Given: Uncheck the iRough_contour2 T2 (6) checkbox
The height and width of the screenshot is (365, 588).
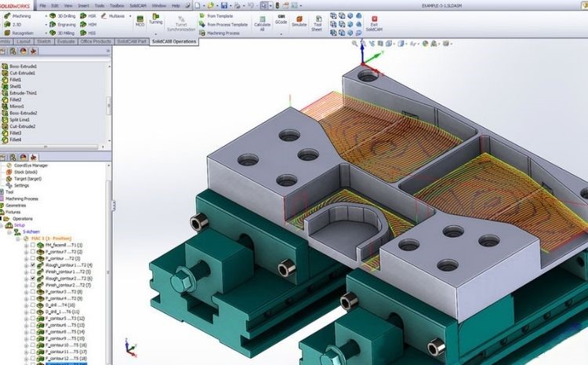Looking at the screenshot, I should pos(32,279).
